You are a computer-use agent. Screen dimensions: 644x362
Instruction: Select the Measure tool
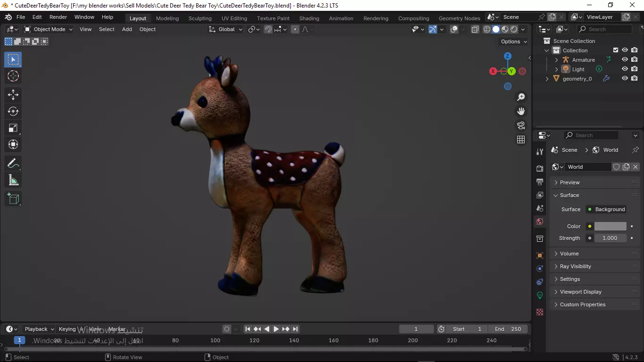pos(13,180)
